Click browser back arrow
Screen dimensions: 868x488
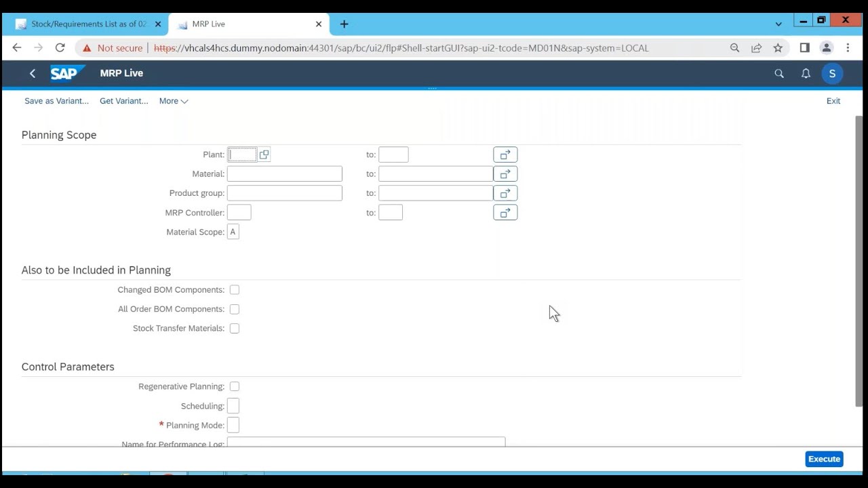(17, 47)
